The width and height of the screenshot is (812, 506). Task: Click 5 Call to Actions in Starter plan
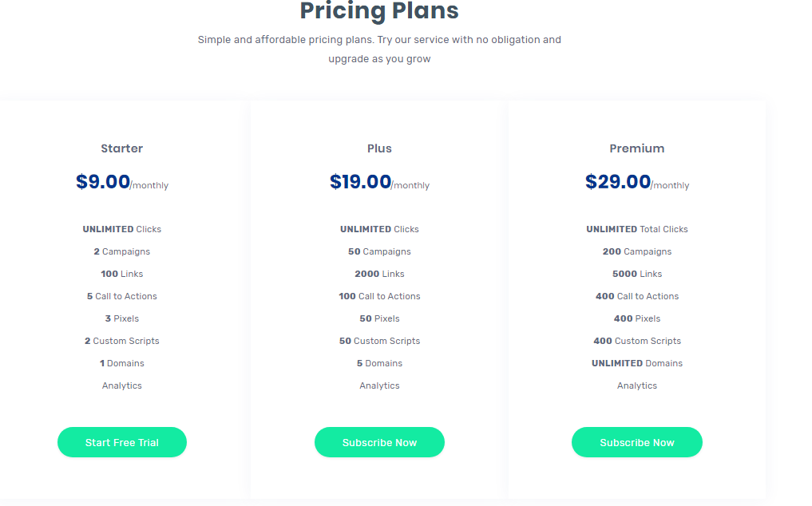point(121,296)
